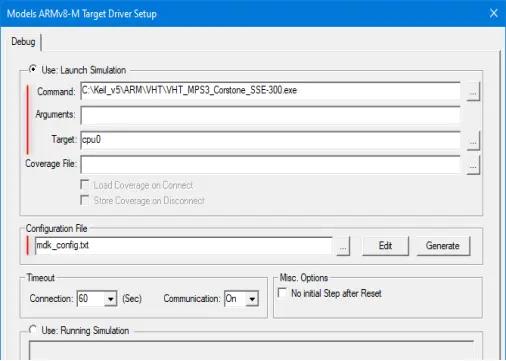Open the Communication timeout dropdown

coord(252,299)
